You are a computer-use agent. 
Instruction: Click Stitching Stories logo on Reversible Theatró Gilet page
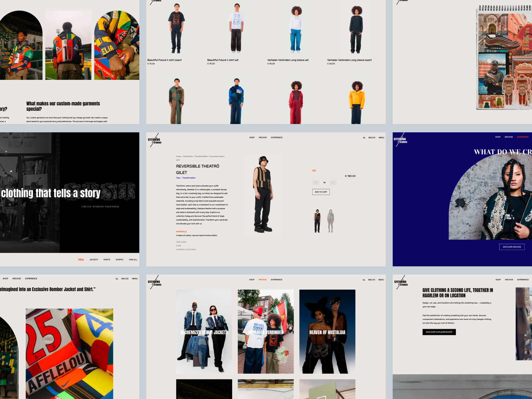(155, 141)
